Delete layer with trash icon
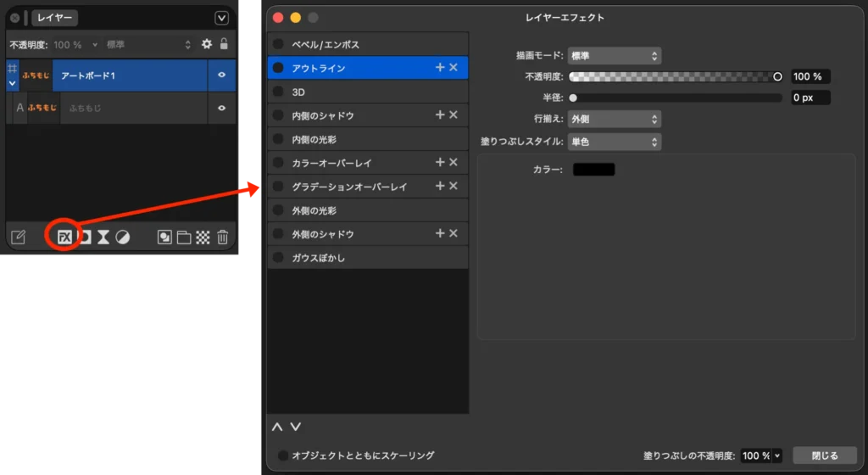The width and height of the screenshot is (868, 475). (x=223, y=237)
